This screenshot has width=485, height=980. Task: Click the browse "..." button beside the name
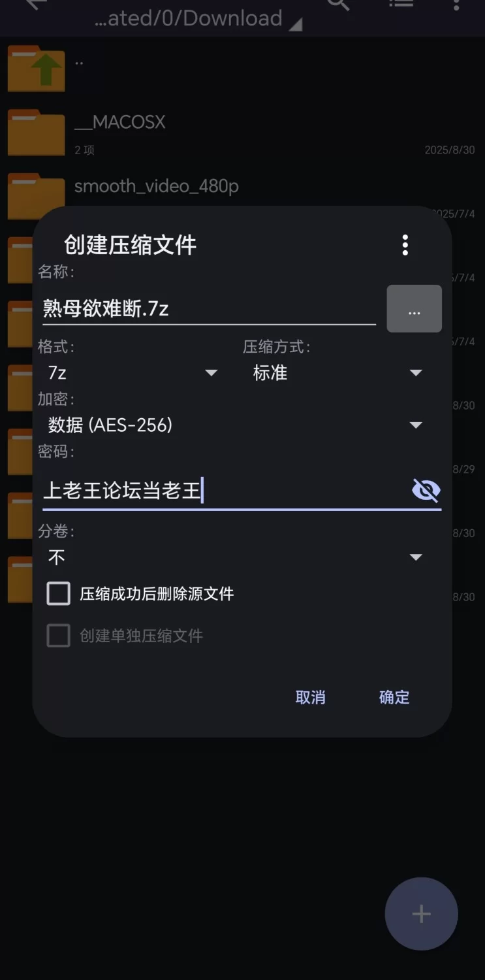pyautogui.click(x=414, y=309)
